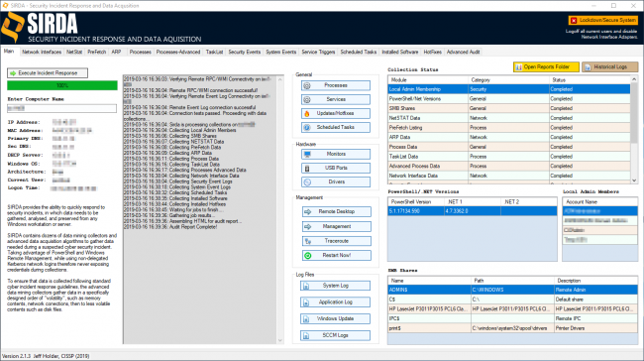
Task: Click the log output scroll up arrow
Action: (280, 79)
